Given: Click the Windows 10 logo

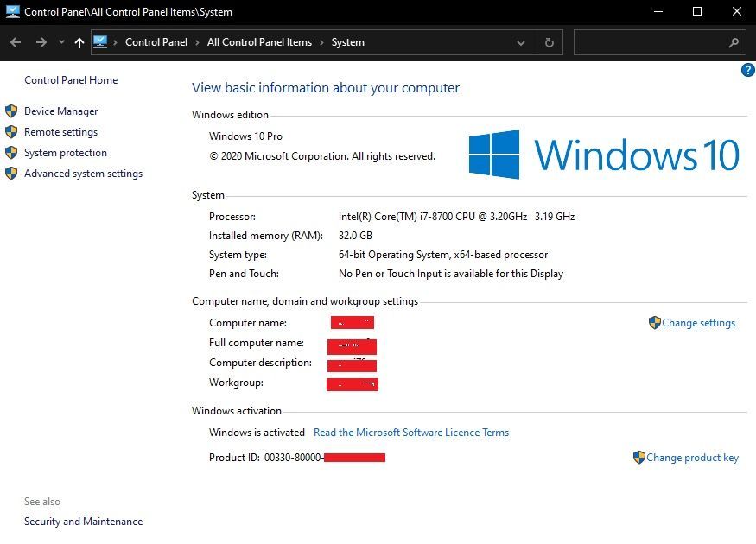Looking at the screenshot, I should (x=604, y=155).
